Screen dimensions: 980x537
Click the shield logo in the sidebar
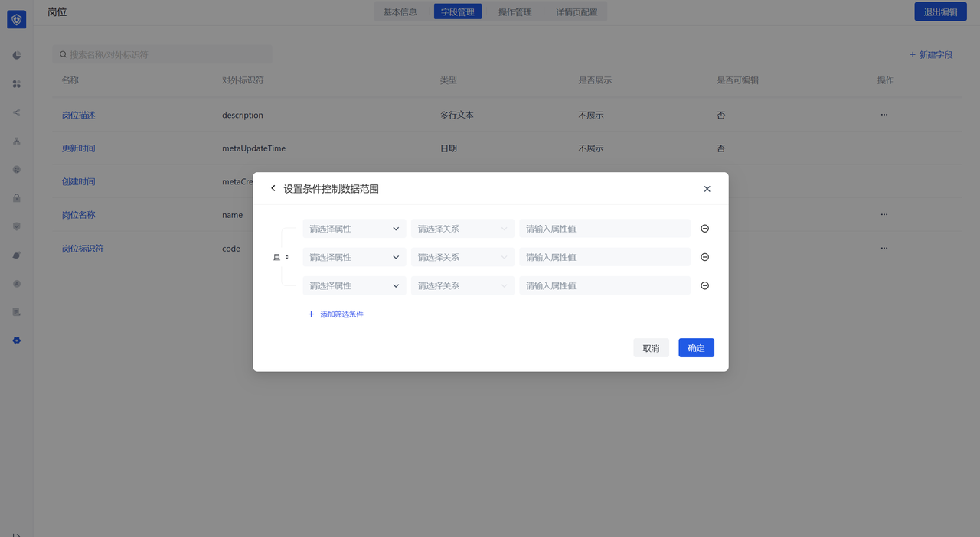tap(17, 20)
